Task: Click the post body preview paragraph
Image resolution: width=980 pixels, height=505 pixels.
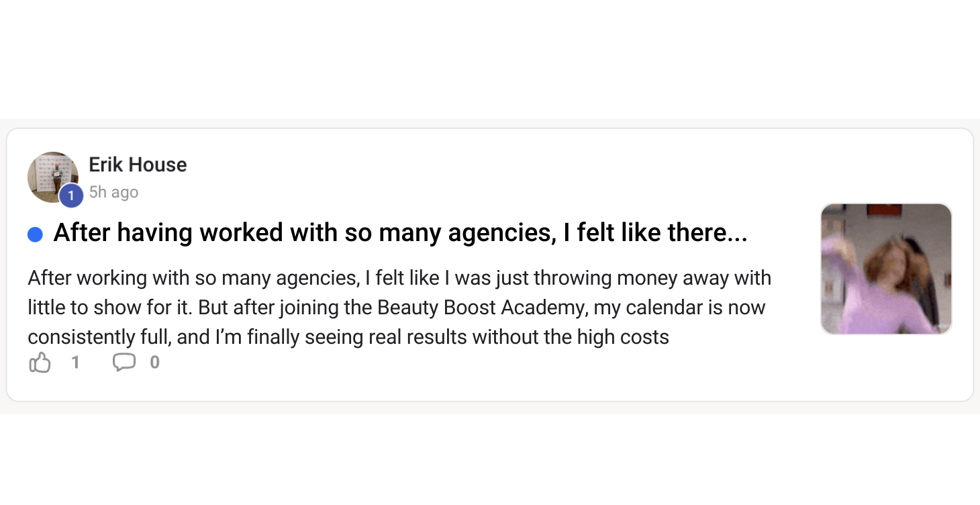Action: 399,307
